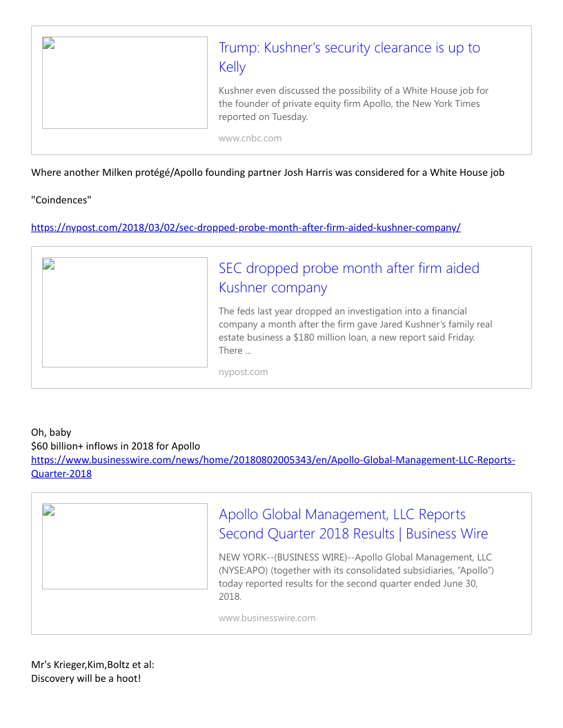This screenshot has height=728, width=563.
Task: Click the 'Oh, baby' text line
Action: (x=51, y=432)
